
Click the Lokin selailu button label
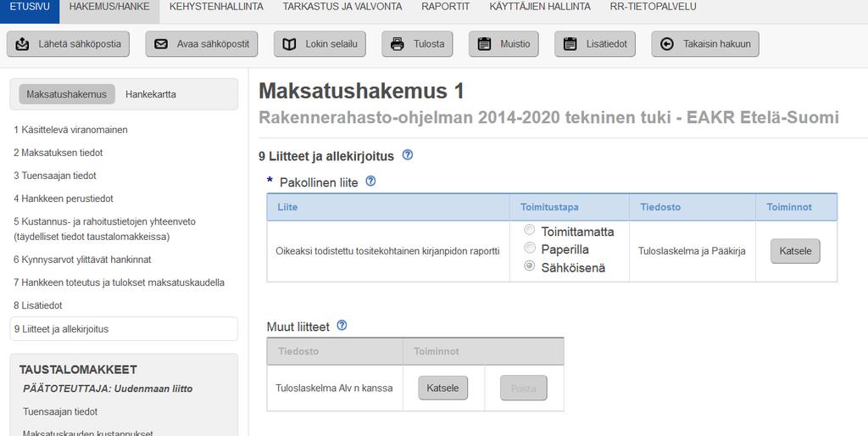331,44
